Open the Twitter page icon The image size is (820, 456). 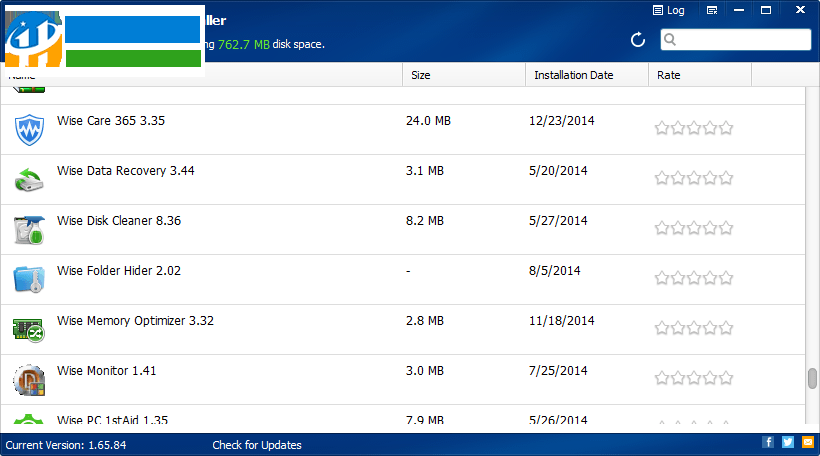click(x=788, y=442)
